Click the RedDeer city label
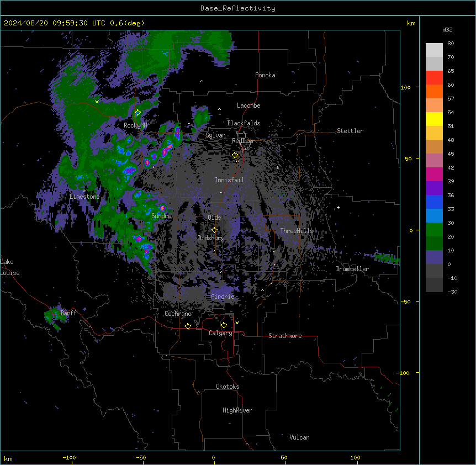 [x=243, y=141]
